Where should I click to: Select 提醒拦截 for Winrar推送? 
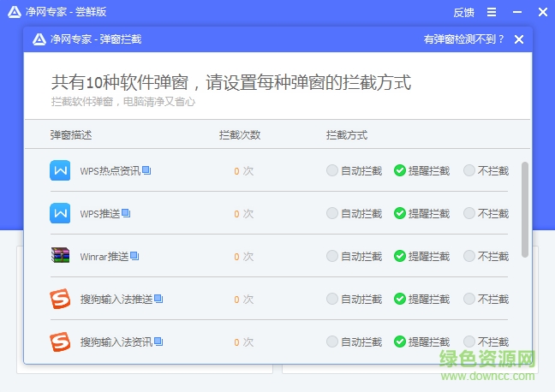(x=421, y=256)
